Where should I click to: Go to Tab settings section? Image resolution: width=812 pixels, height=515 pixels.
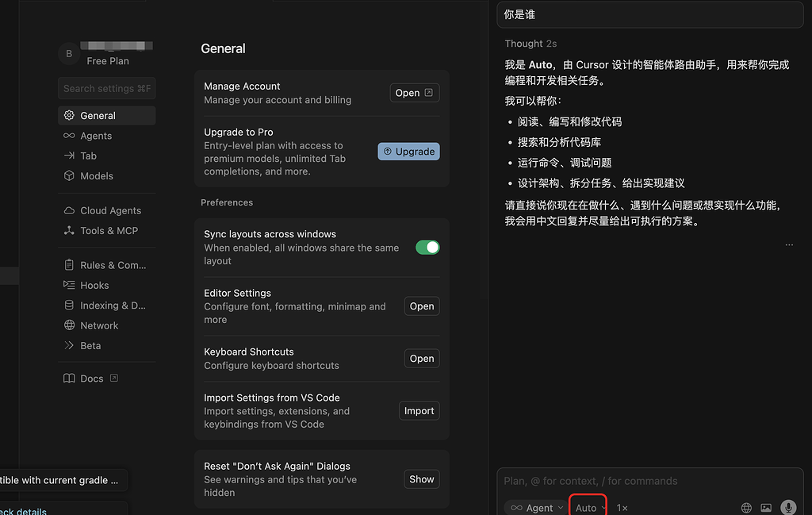107,156
